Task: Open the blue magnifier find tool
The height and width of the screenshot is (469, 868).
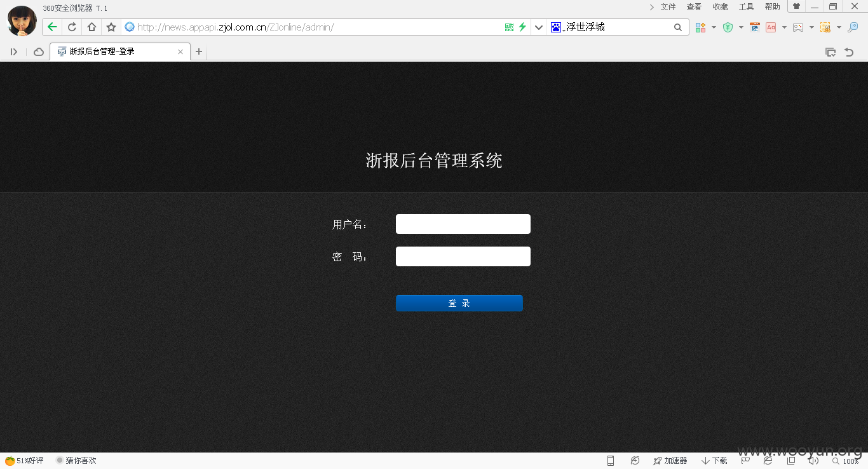Action: pos(853,27)
